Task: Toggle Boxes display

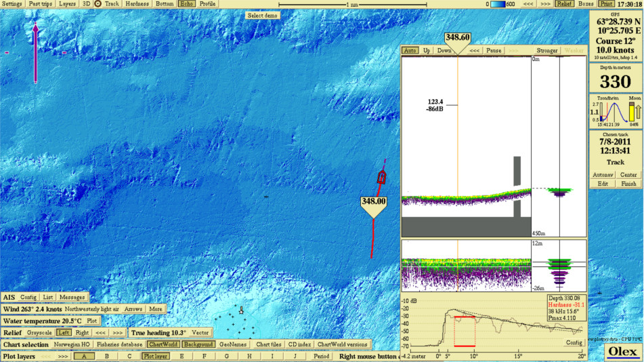Action: tap(586, 3)
